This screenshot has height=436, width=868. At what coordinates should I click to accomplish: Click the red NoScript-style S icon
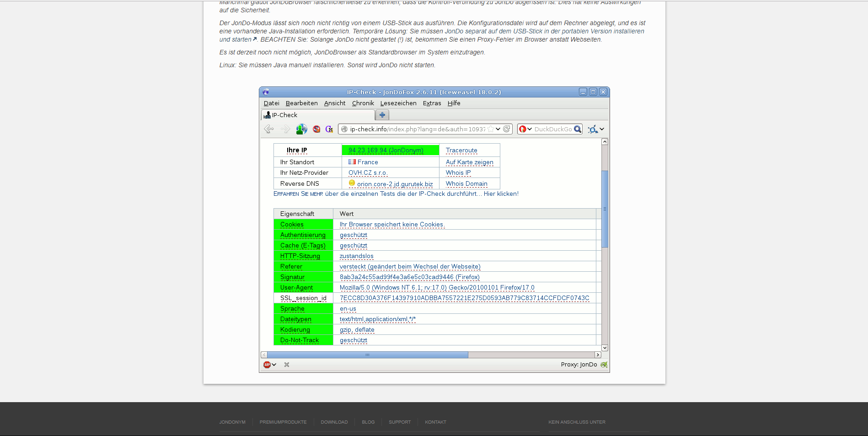coord(316,129)
